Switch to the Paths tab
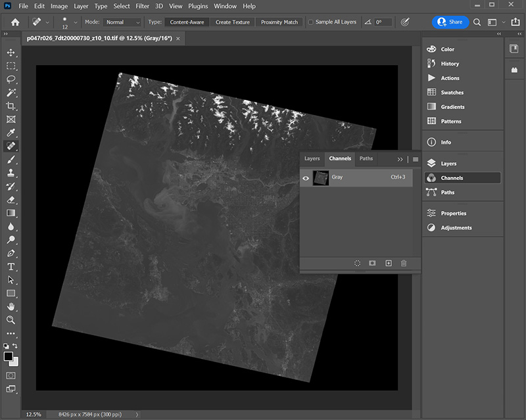Image resolution: width=526 pixels, height=420 pixels. 366,158
